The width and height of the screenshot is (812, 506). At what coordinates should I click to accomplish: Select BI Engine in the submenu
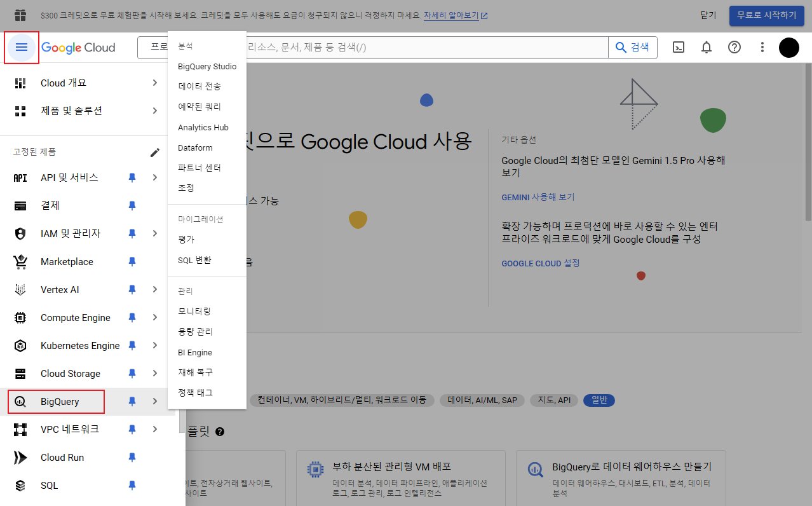[207, 353]
